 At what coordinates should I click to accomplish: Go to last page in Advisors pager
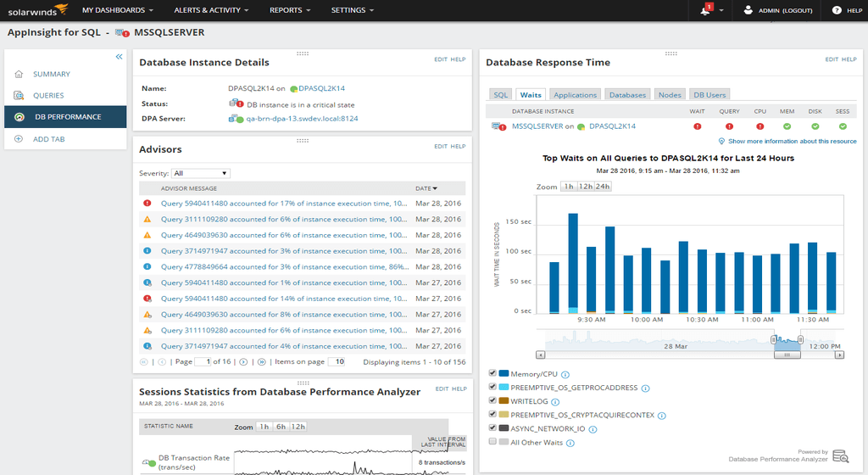(261, 361)
